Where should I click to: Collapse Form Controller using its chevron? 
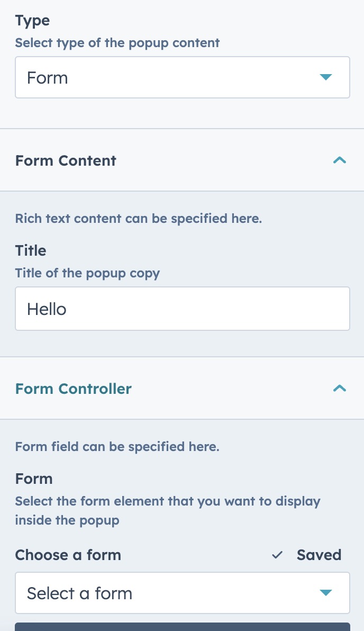coord(340,389)
